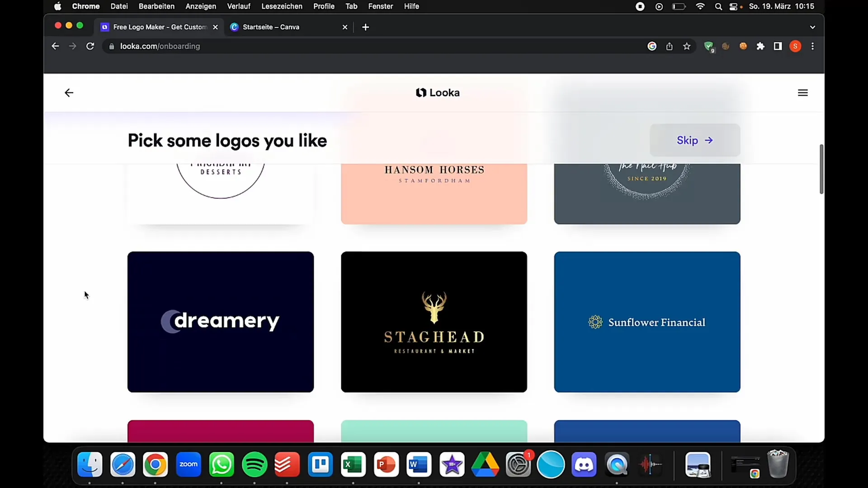Open System Preferences from the dock
868x488 pixels.
point(518,465)
